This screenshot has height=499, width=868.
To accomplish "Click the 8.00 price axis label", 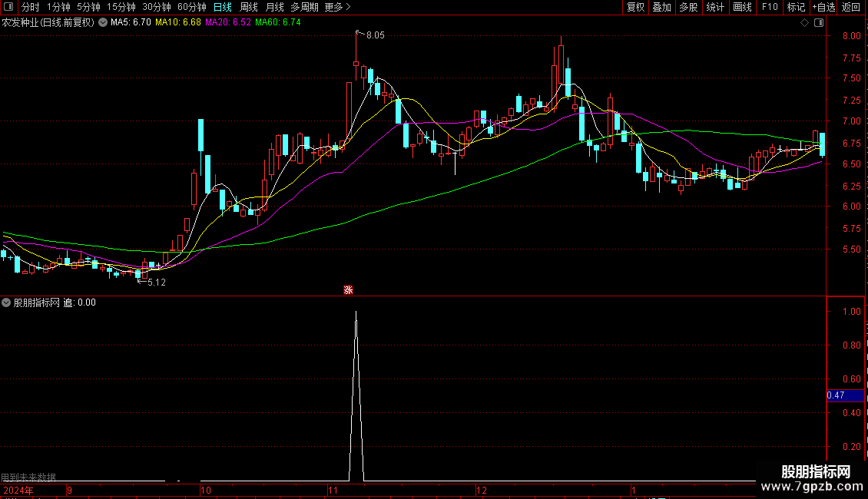I will [x=851, y=35].
